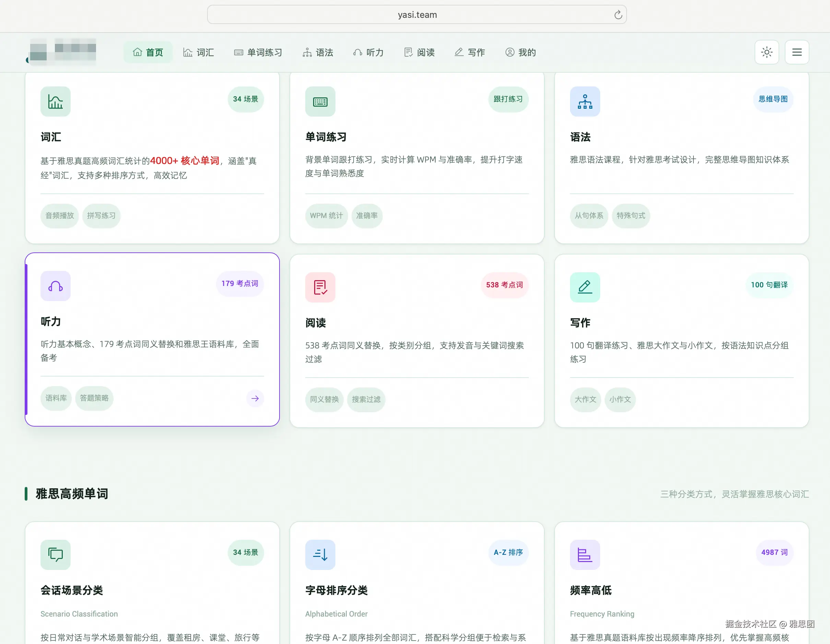This screenshot has width=830, height=644.
Task: Click the 小作文 tag
Action: (x=620, y=400)
